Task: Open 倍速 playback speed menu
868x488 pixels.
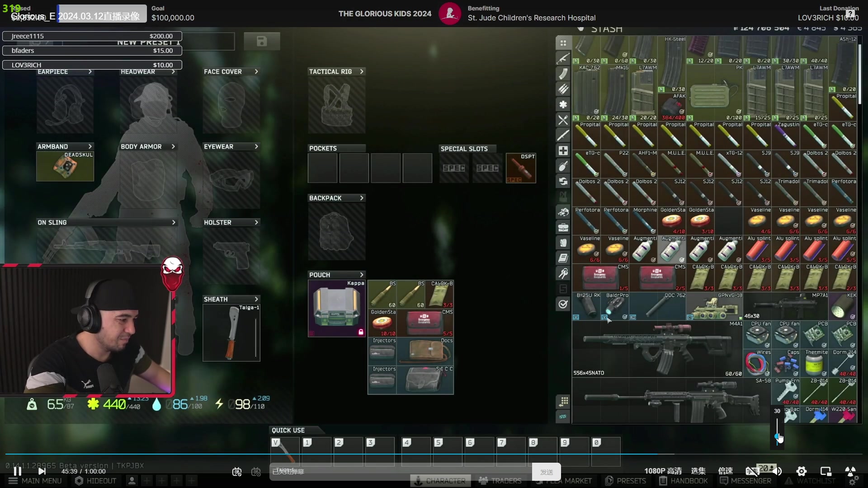Action: pos(726,471)
